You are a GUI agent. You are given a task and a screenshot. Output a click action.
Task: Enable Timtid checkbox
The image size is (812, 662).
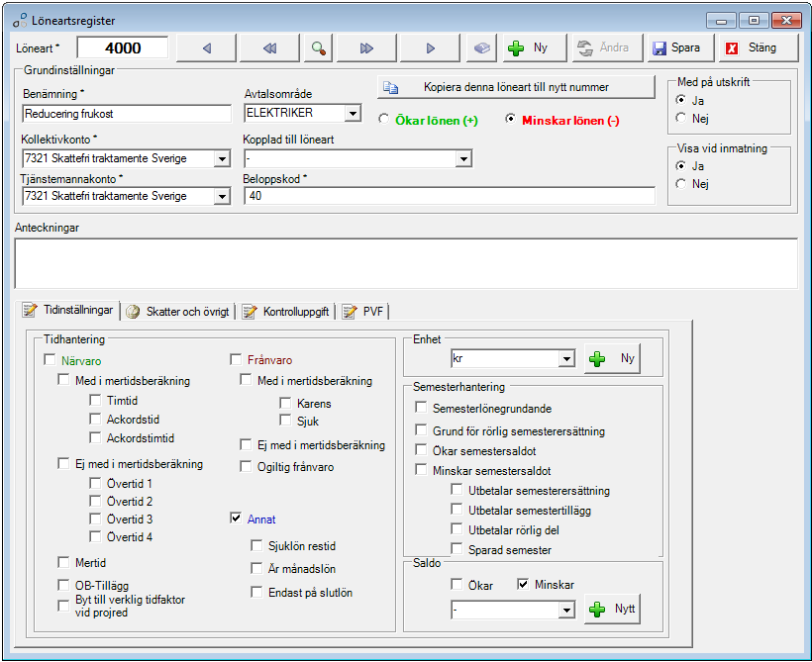(x=95, y=400)
